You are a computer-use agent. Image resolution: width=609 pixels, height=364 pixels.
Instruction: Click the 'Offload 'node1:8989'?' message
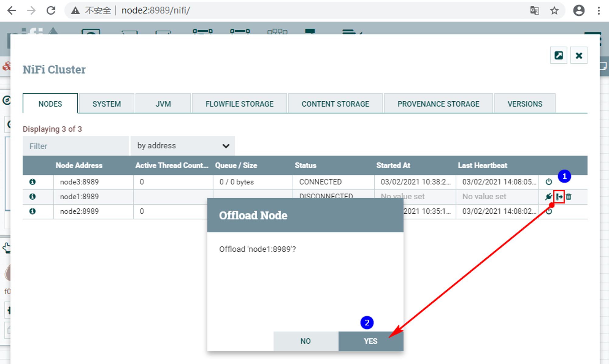pyautogui.click(x=257, y=249)
